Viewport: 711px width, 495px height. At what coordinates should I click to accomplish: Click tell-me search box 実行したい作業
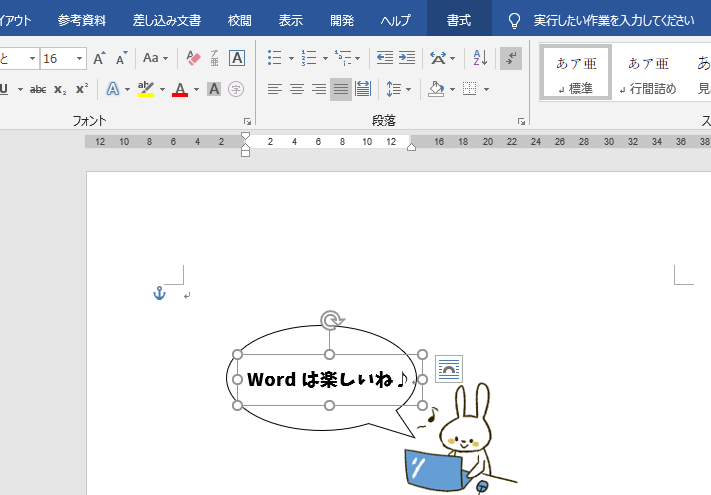tap(613, 20)
